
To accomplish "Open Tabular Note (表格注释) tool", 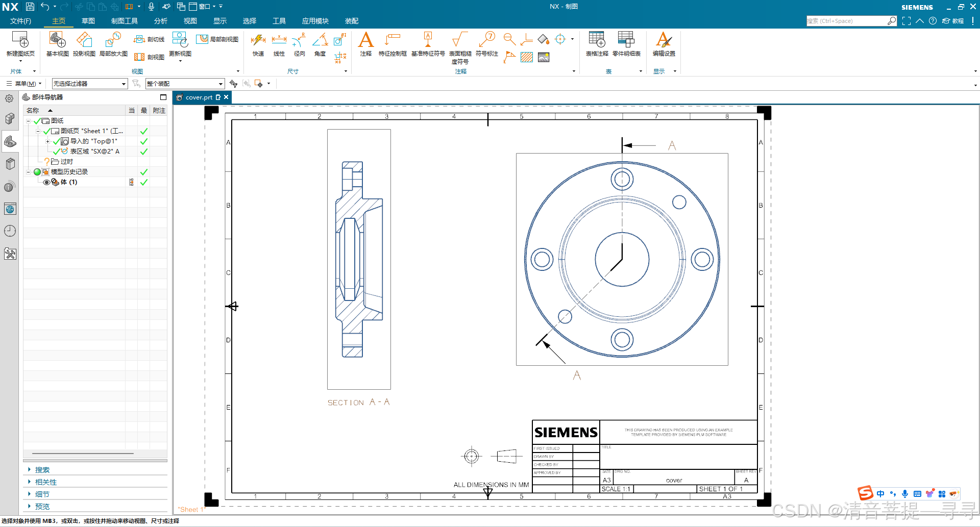I will [x=597, y=44].
